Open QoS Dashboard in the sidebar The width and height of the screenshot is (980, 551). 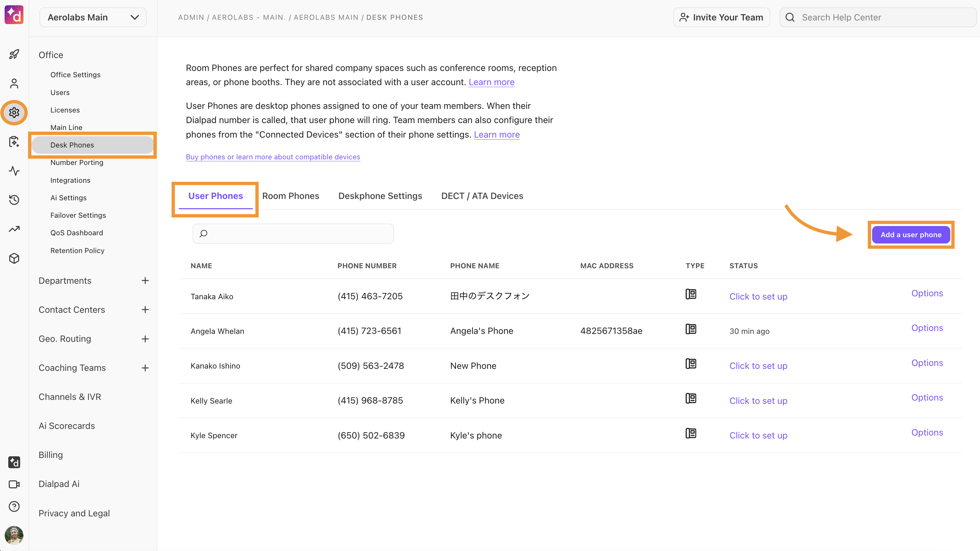click(x=77, y=233)
